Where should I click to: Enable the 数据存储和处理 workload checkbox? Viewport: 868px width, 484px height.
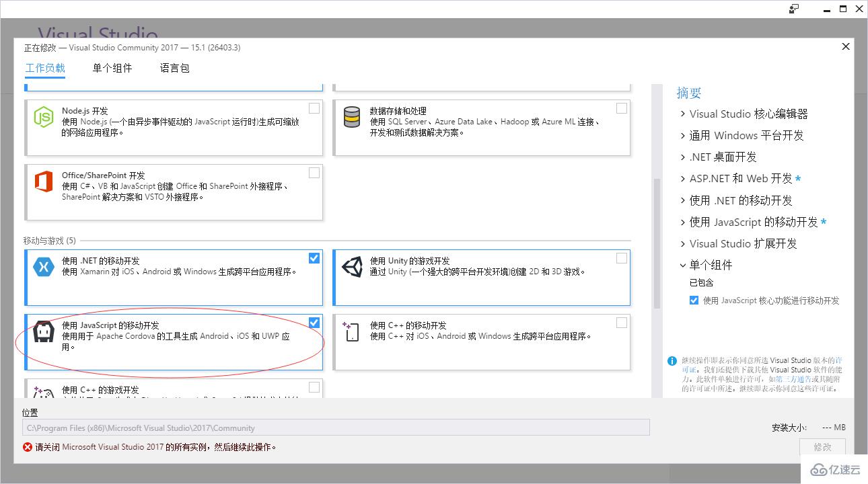[x=622, y=108]
